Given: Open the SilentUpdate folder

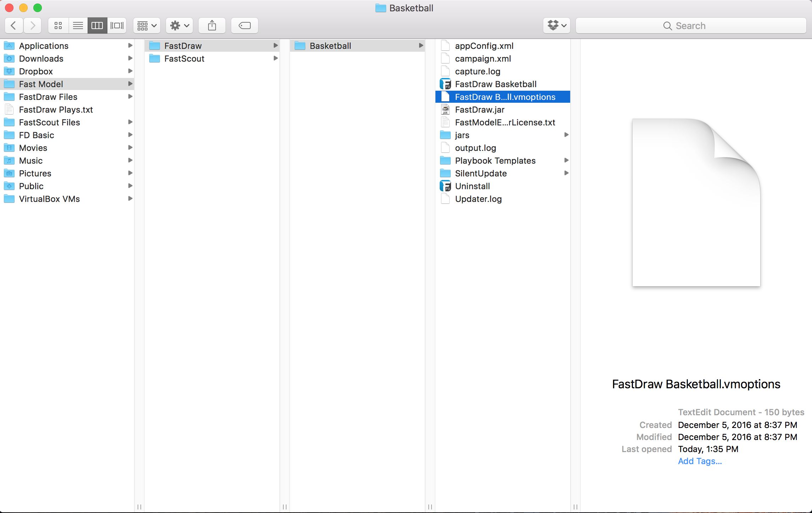Looking at the screenshot, I should click(x=503, y=173).
